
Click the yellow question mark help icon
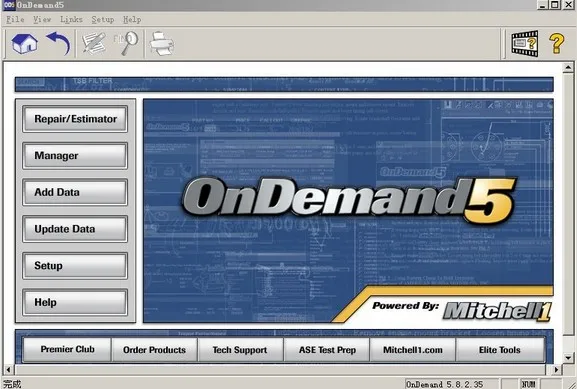[x=557, y=43]
